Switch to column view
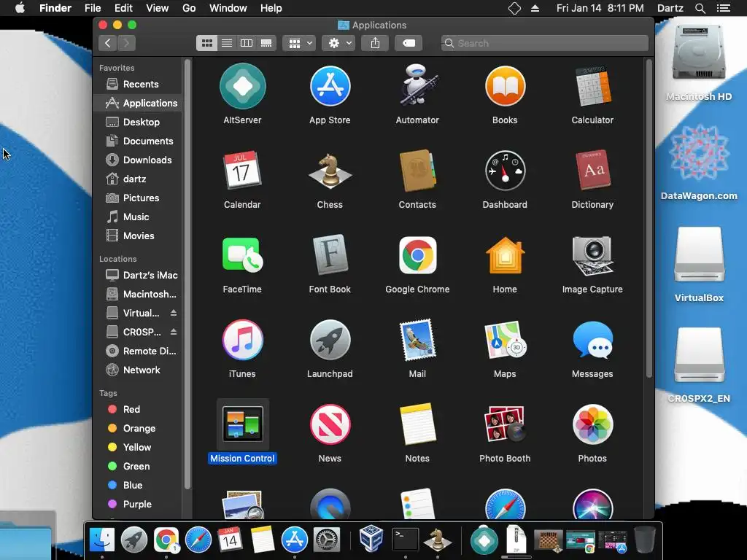747x560 pixels. [247, 43]
